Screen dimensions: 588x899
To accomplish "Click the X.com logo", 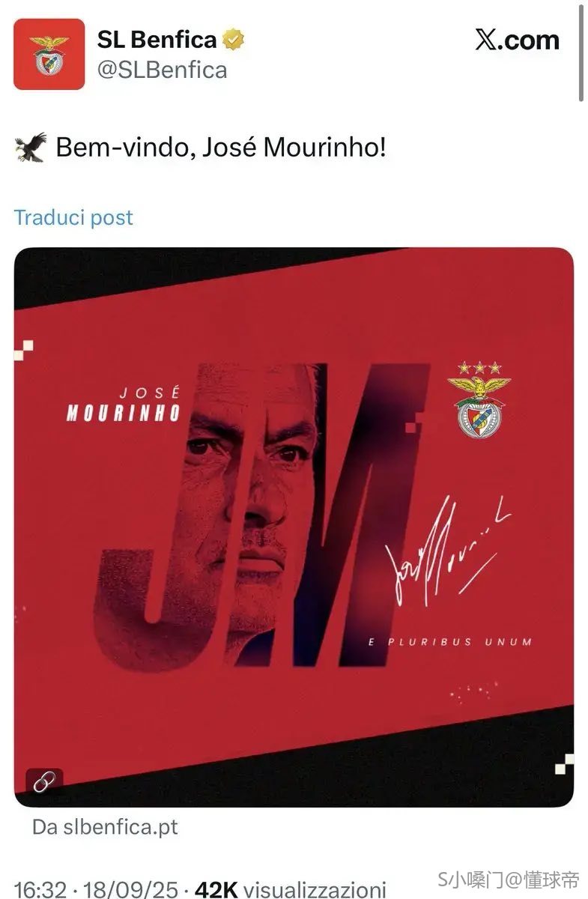I will click(x=517, y=40).
